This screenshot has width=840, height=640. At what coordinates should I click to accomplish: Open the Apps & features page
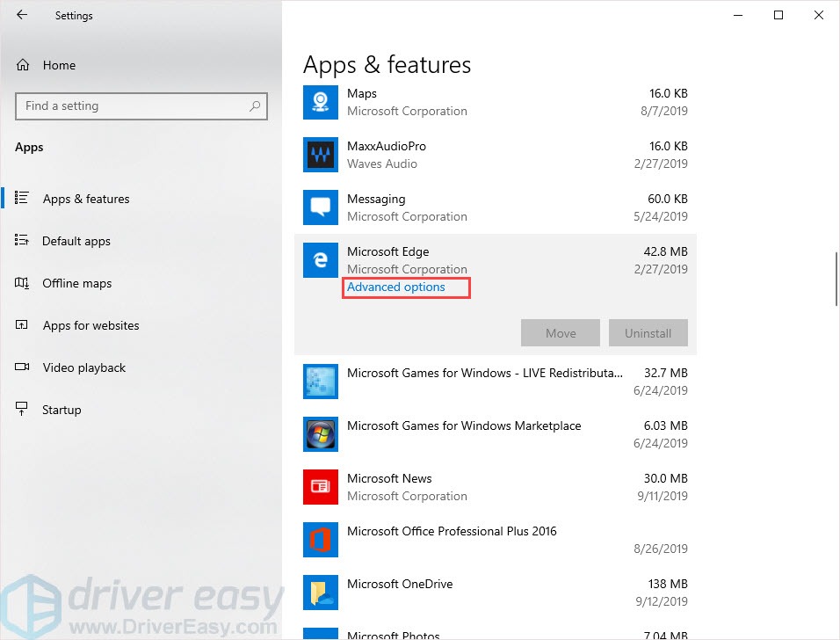pos(86,199)
